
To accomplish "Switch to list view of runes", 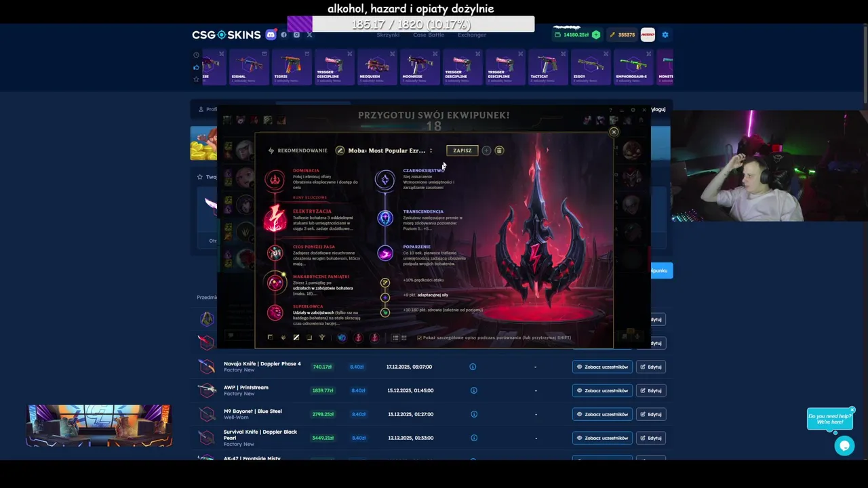I will click(x=395, y=338).
